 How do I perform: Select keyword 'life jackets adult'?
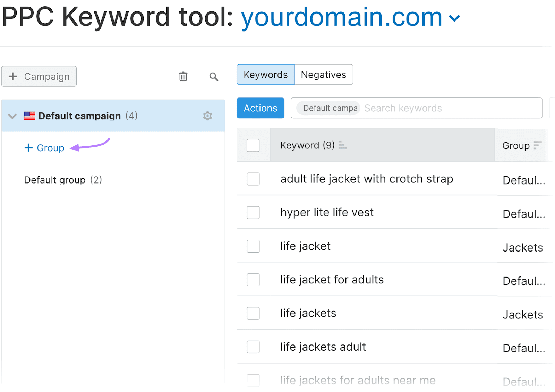tap(323, 347)
